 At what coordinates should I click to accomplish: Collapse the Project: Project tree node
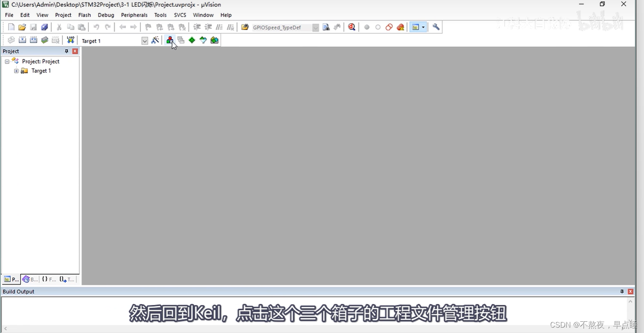[7, 61]
